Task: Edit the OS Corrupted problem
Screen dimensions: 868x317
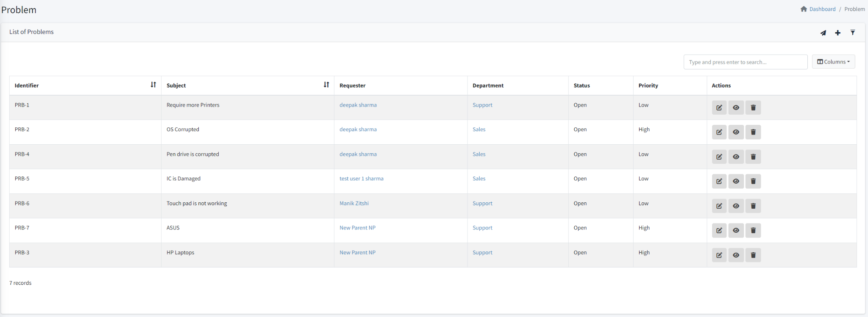Action: (x=719, y=132)
